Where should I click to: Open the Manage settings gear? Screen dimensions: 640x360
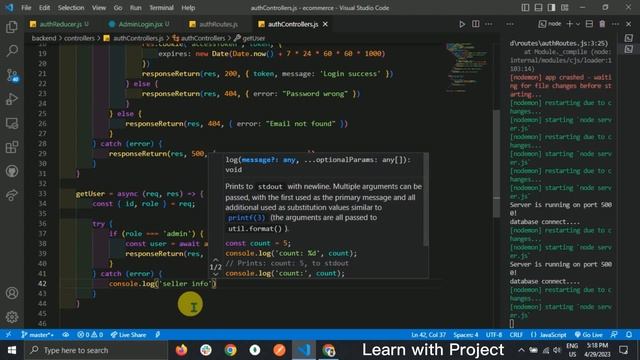[x=12, y=317]
